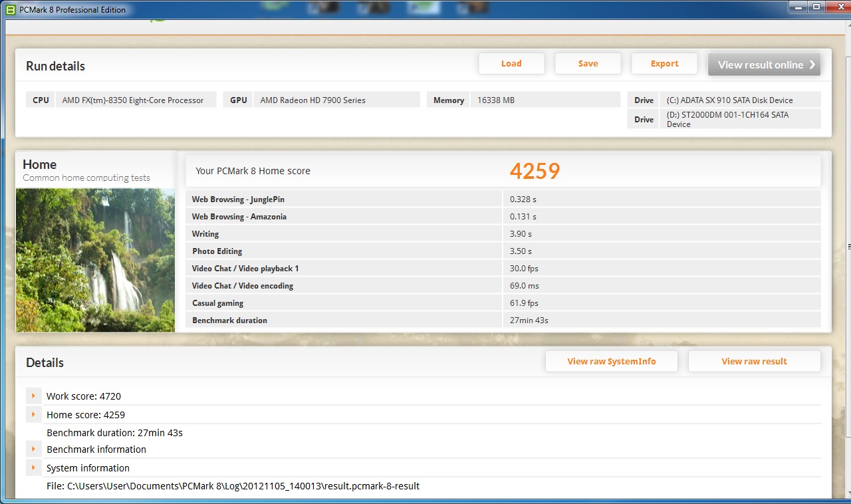Select the Casual gaming test label
The width and height of the screenshot is (851, 504).
(218, 303)
